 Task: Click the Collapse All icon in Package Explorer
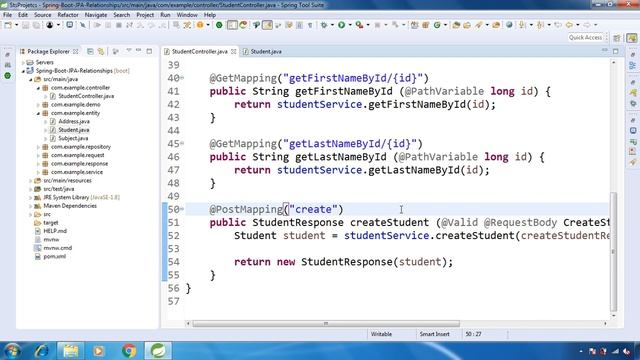coord(90,51)
